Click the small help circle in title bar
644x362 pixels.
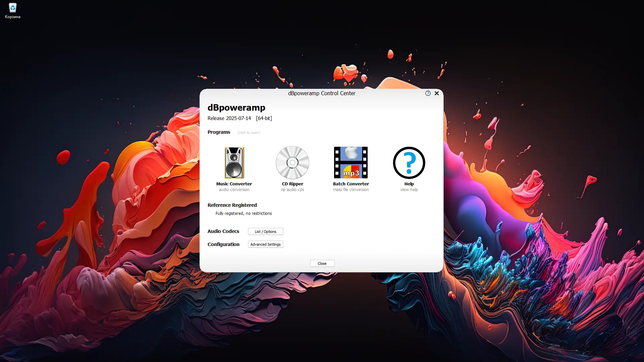(x=428, y=93)
